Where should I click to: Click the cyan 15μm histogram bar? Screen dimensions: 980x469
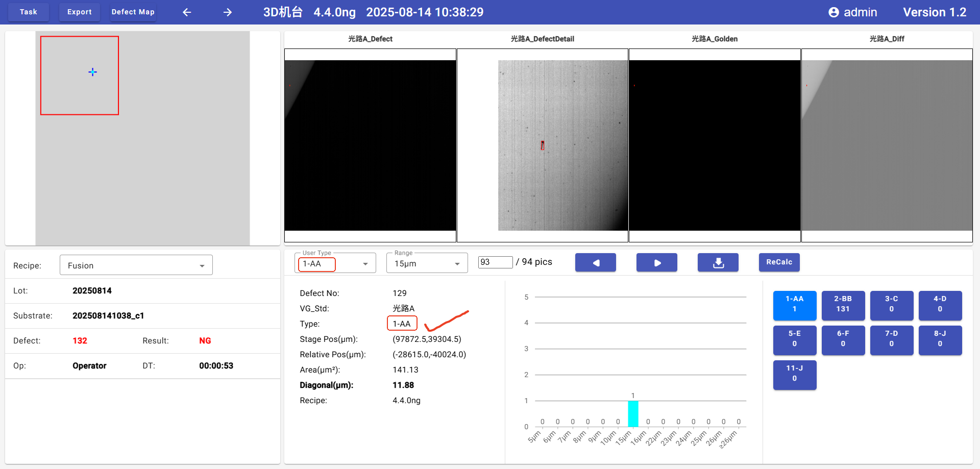[633, 413]
